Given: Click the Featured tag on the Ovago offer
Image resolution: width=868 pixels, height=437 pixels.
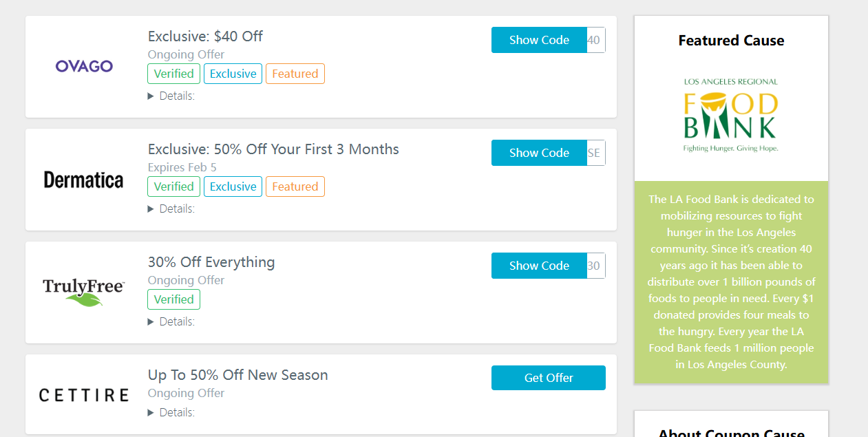Looking at the screenshot, I should (x=295, y=74).
